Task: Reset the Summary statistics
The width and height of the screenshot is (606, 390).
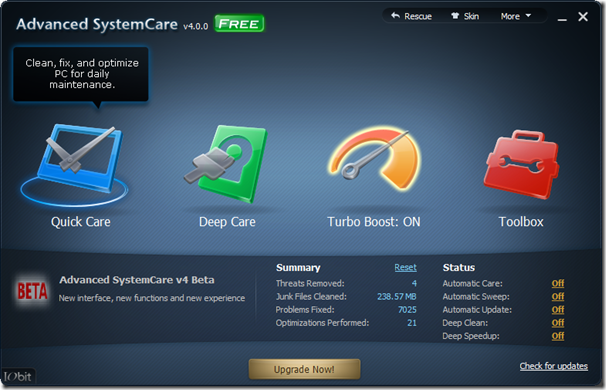Action: pos(405,267)
